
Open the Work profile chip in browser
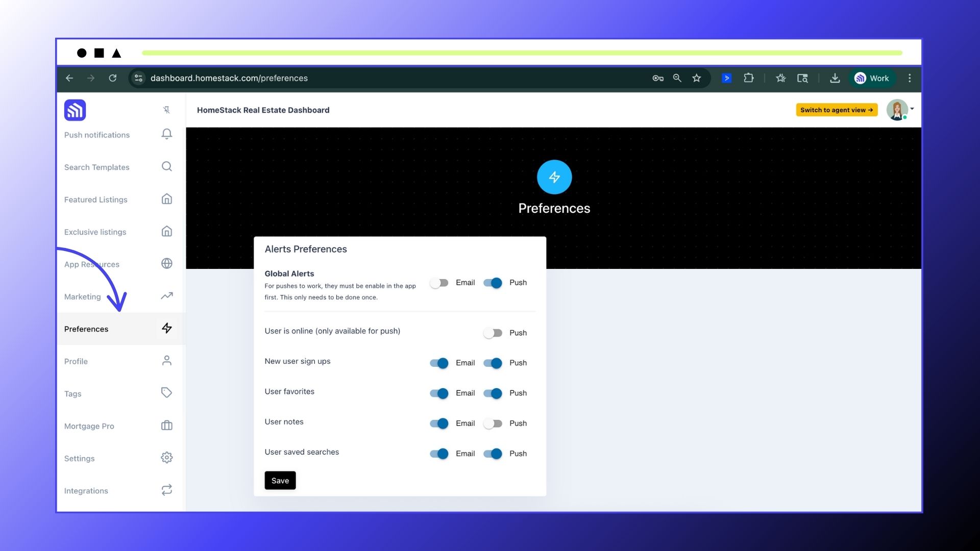[x=872, y=78]
